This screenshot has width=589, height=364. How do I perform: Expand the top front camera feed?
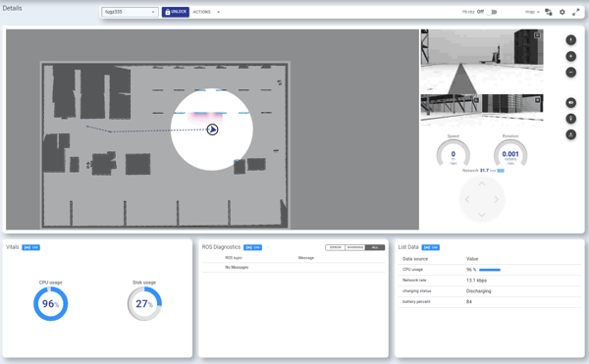[x=537, y=35]
